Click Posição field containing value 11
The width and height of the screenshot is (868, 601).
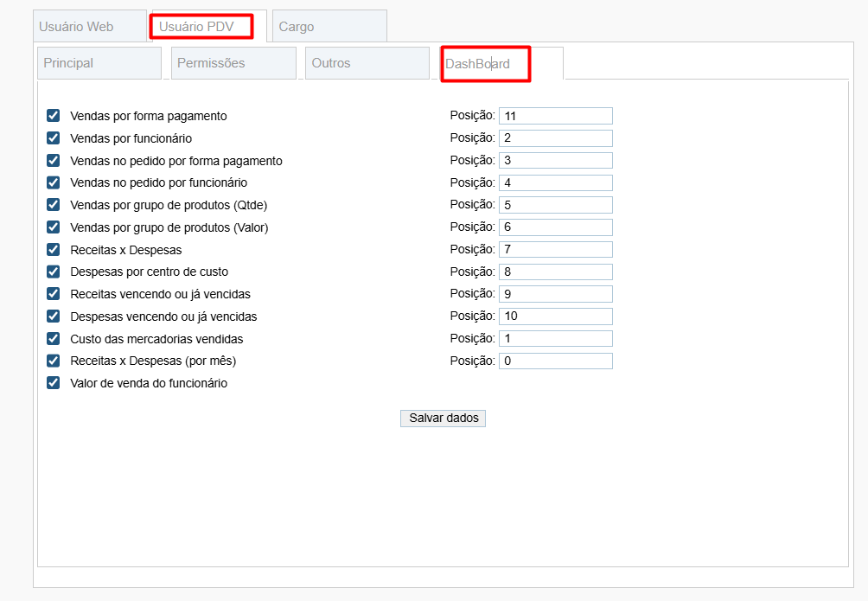[x=556, y=115]
